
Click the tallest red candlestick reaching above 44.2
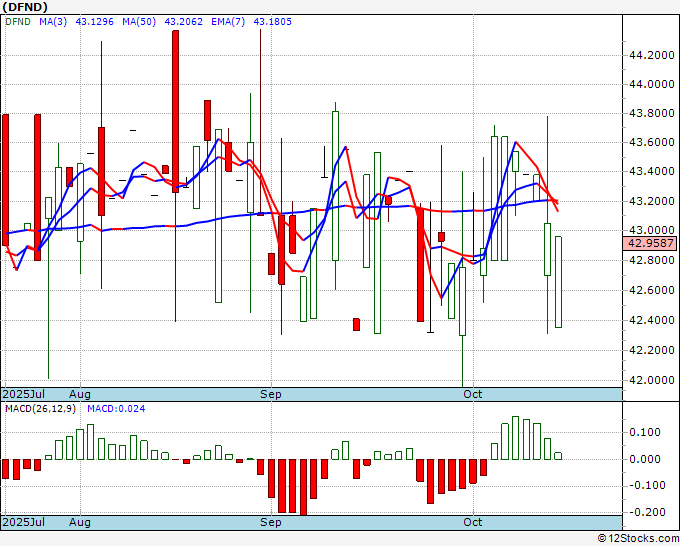click(x=175, y=111)
